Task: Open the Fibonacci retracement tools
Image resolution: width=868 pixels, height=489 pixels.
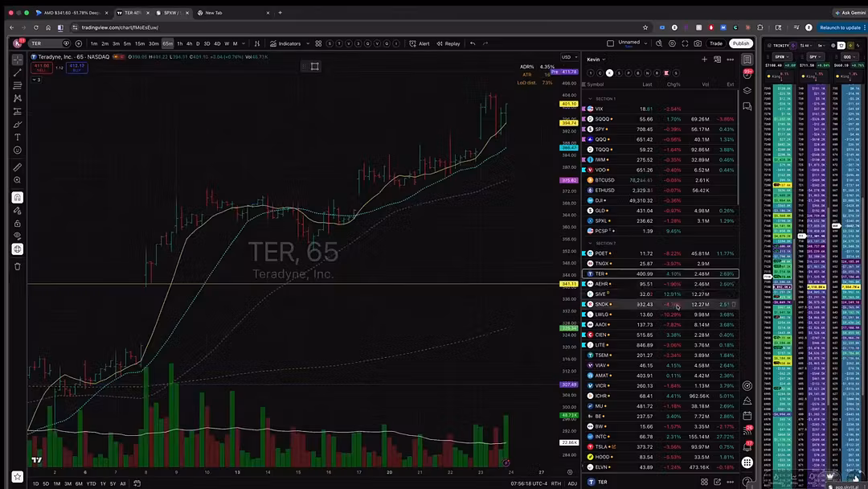Action: (x=17, y=85)
